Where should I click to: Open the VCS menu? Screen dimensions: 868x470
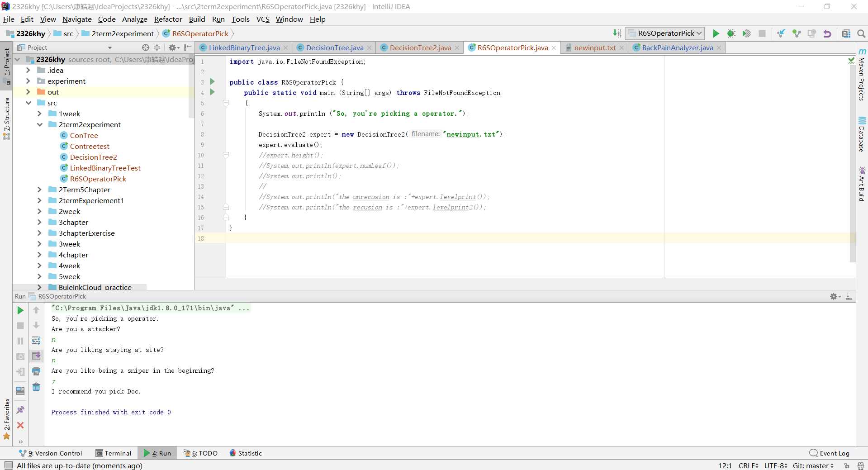coord(263,19)
